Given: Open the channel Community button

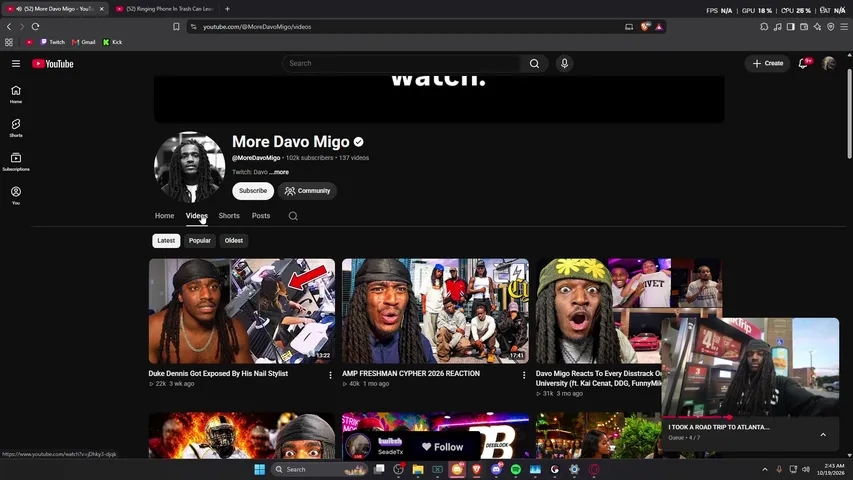Looking at the screenshot, I should tap(307, 191).
